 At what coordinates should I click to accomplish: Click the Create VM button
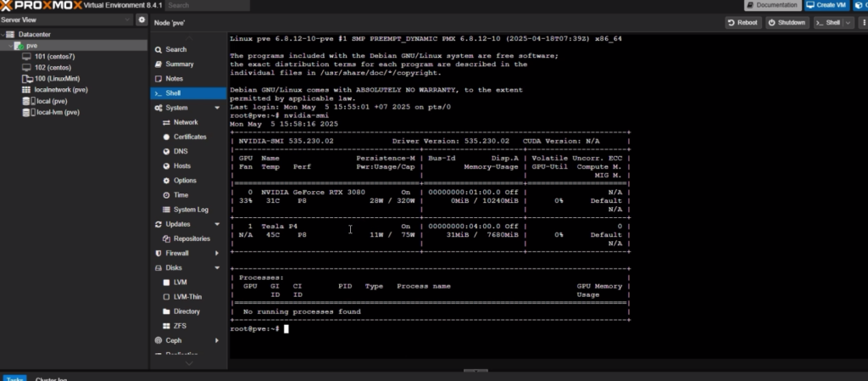(x=826, y=5)
